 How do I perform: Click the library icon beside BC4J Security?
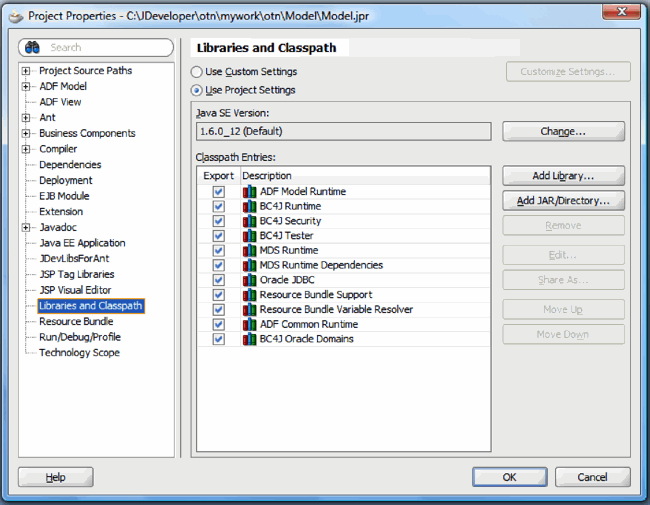coord(250,221)
